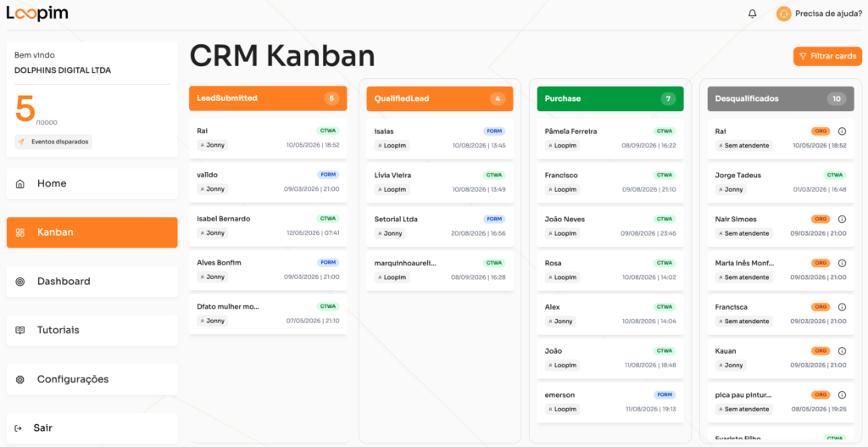This screenshot has height=447, width=868.
Task: Click the Purchase column count badge
Action: (668, 99)
